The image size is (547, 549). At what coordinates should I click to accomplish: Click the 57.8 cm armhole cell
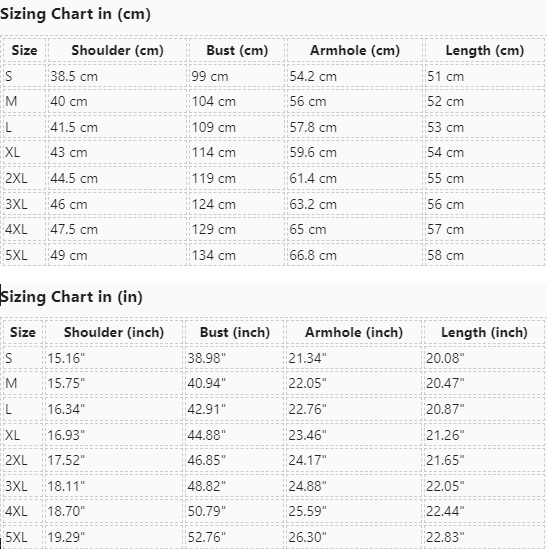tap(355, 127)
